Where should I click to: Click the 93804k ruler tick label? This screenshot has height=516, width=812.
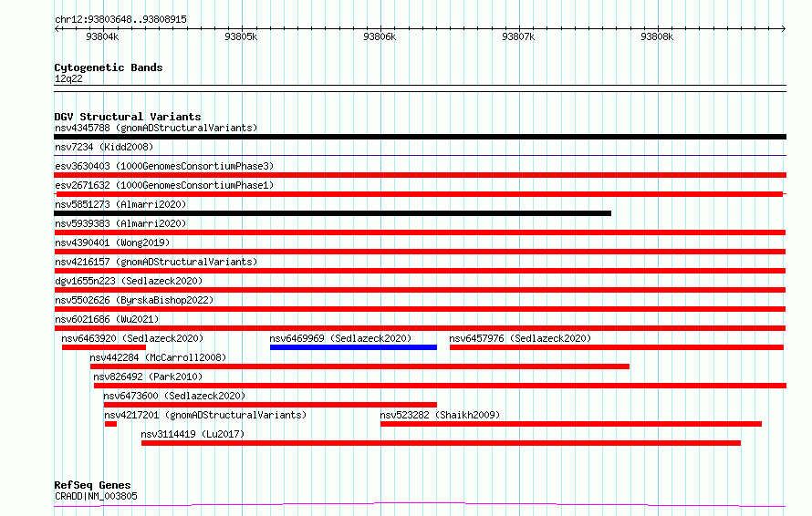click(102, 36)
